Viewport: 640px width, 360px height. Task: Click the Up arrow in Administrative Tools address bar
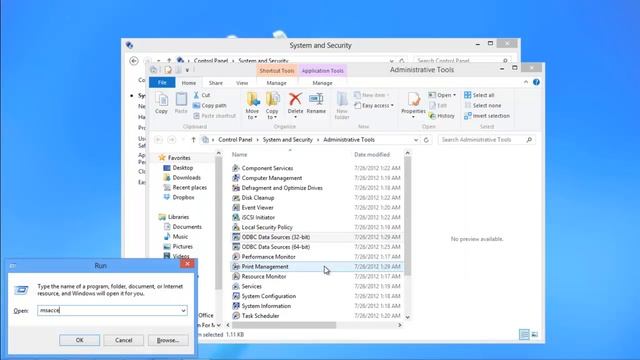193,140
